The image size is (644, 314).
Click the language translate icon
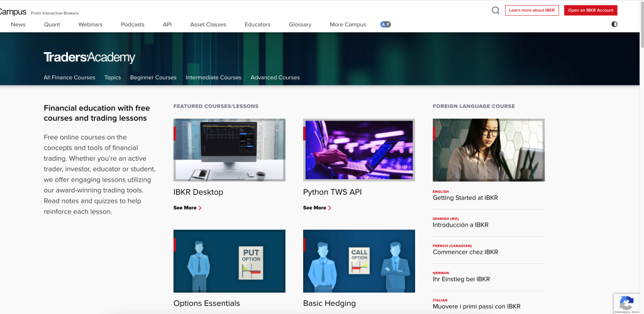[386, 24]
